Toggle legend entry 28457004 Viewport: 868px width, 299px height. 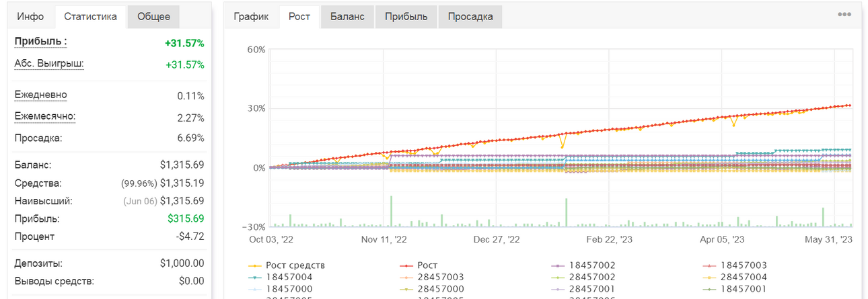coord(734,277)
